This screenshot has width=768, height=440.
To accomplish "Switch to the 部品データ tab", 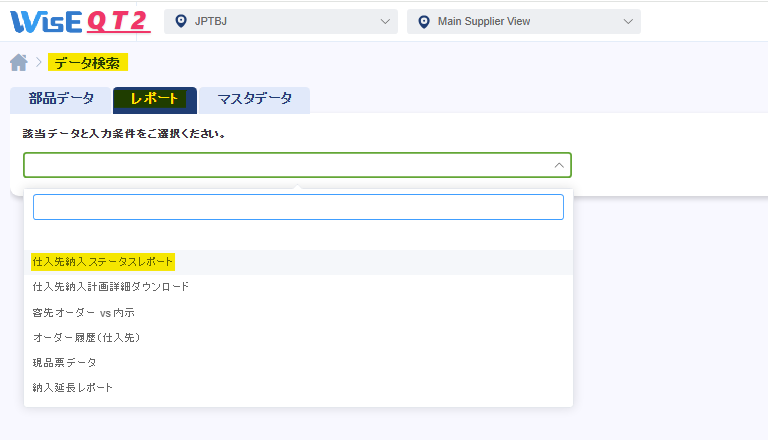I will pyautogui.click(x=61, y=99).
